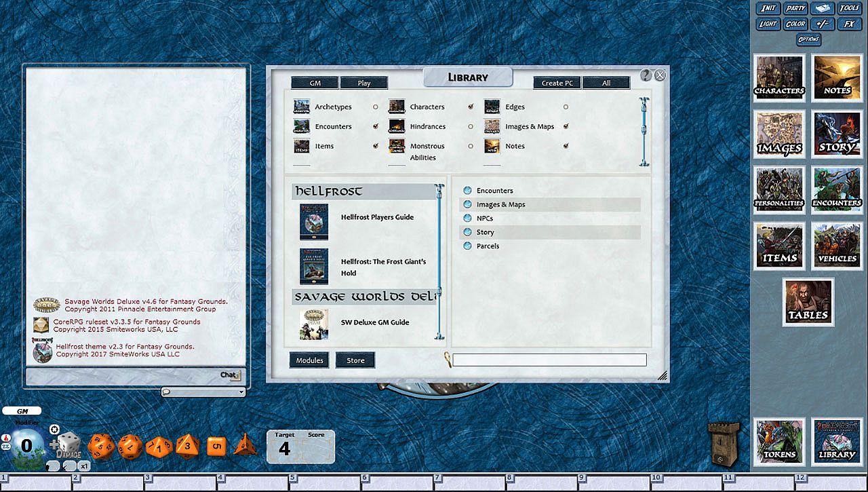Open the Tables sidebar panel
This screenshot has height=492, width=868.
pos(808,302)
